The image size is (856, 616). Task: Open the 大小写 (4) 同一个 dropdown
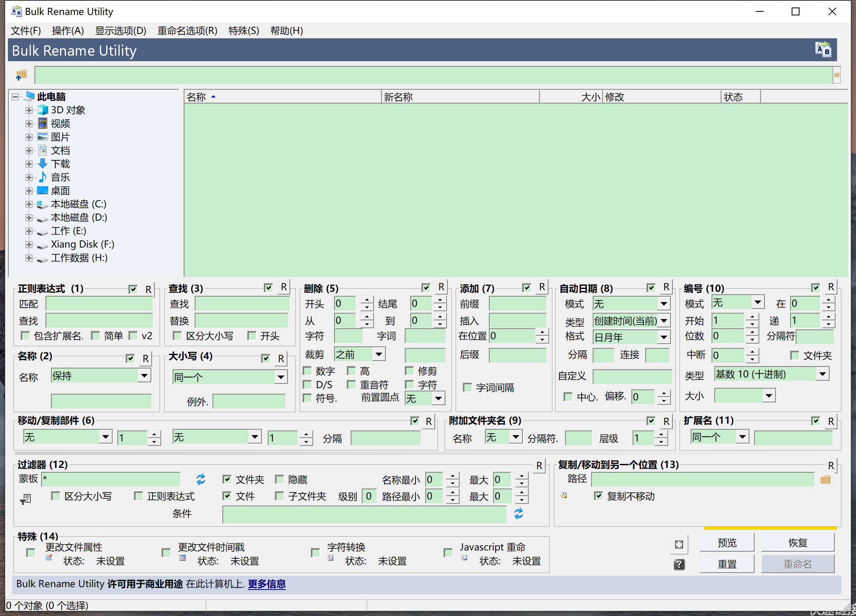tap(280, 377)
